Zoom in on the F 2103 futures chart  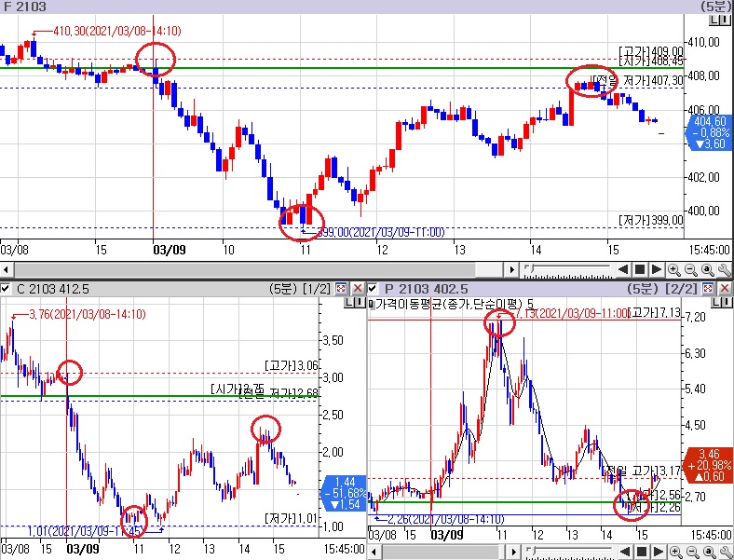(x=674, y=269)
